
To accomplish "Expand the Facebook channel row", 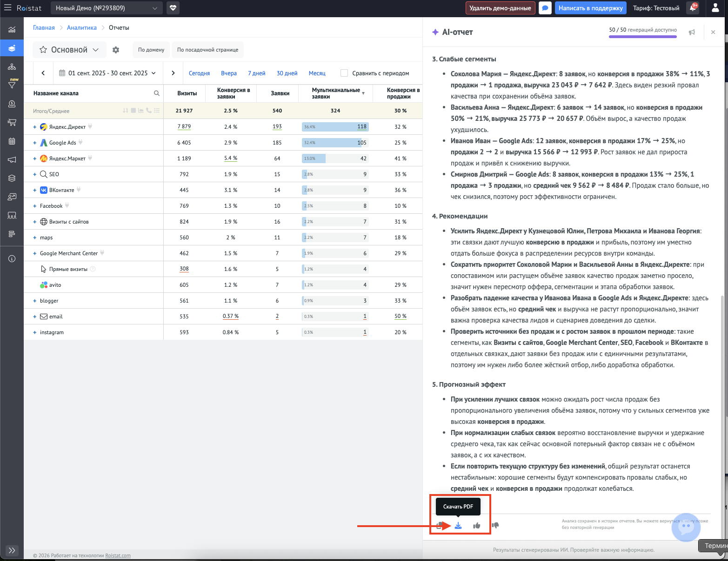I will (x=34, y=206).
